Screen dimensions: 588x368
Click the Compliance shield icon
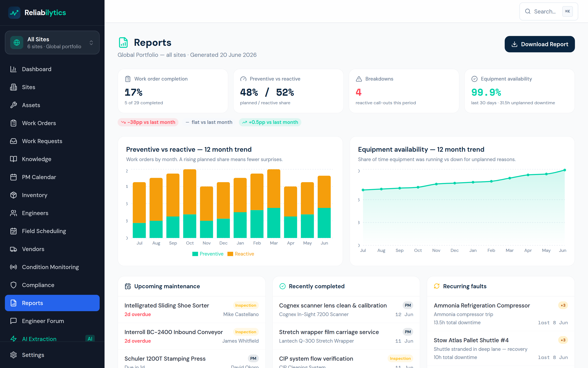[13, 285]
